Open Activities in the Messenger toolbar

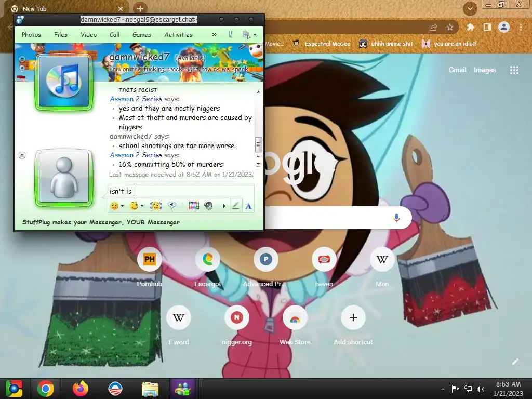tap(179, 35)
